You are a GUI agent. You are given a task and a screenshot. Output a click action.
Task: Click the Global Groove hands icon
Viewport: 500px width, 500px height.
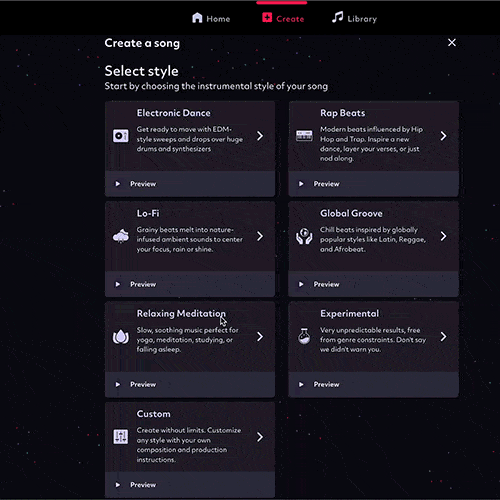click(304, 236)
